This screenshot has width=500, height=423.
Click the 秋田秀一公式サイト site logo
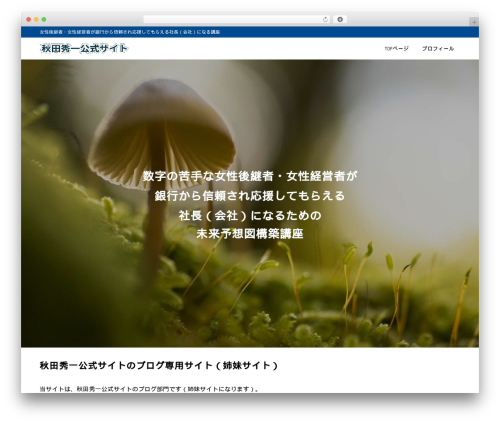click(x=84, y=48)
